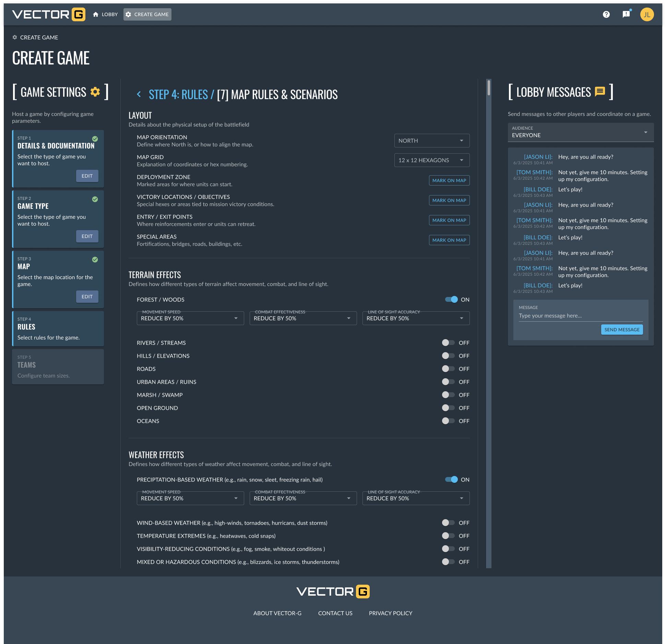Click the back chevron beside Step 4: Rules
Image resolution: width=666 pixels, height=644 pixels.
coord(139,94)
